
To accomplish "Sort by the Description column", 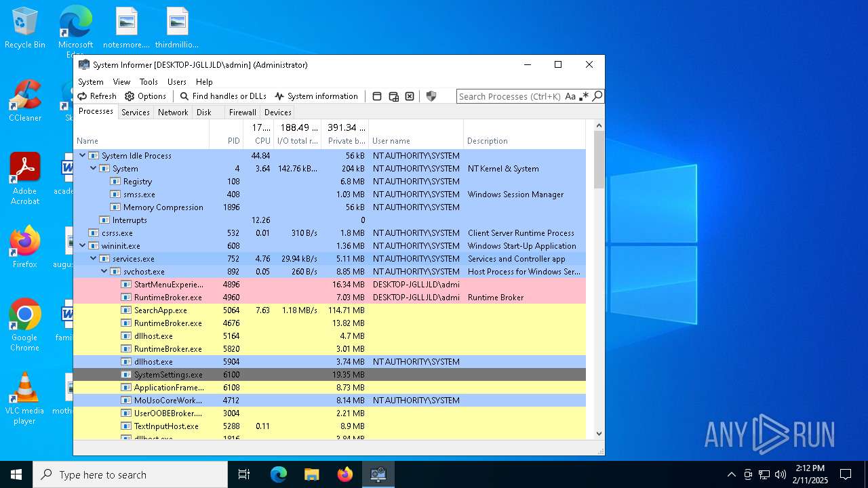I will click(524, 134).
